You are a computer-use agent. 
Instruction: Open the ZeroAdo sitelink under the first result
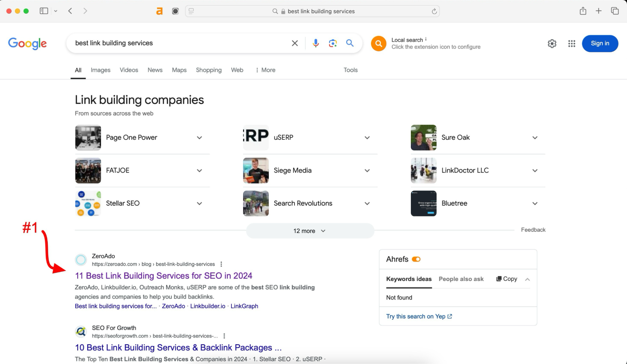(x=173, y=306)
